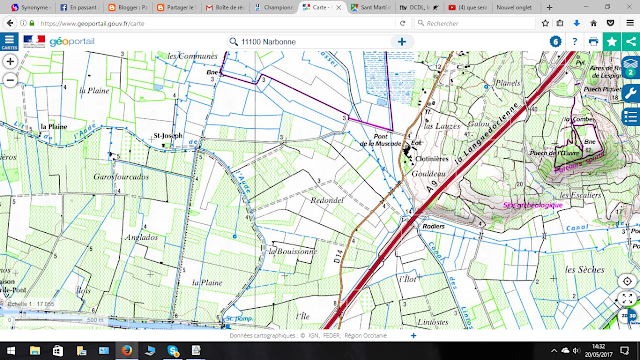Toggle the 2D/3D view switch
This screenshot has width=640, height=360.
coord(629,316)
